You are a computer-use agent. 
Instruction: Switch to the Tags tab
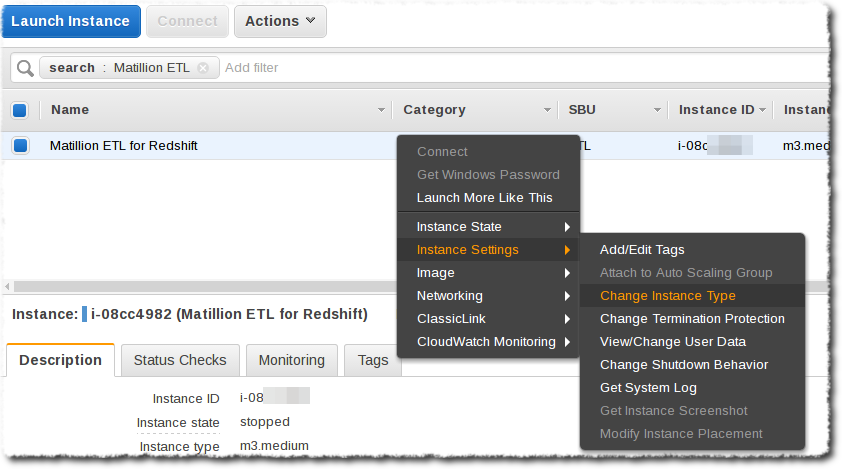point(373,360)
